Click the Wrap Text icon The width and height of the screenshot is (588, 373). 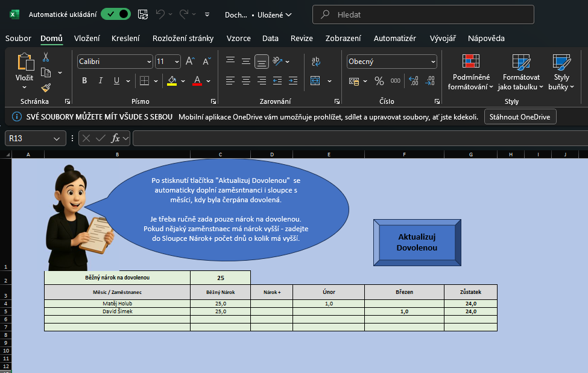coord(315,61)
